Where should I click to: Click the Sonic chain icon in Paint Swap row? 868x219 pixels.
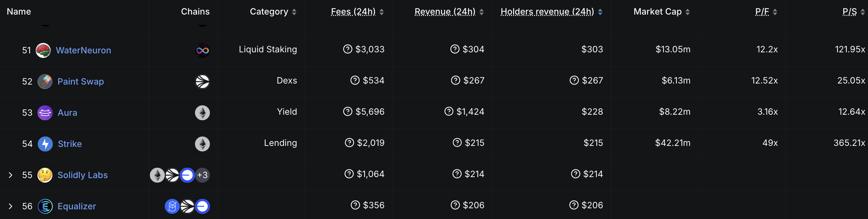(x=202, y=81)
